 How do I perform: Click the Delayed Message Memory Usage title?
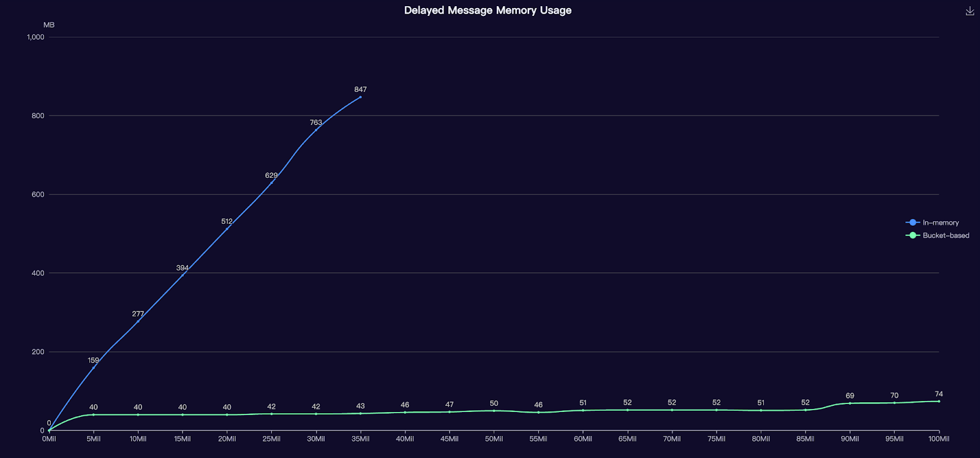point(488,10)
